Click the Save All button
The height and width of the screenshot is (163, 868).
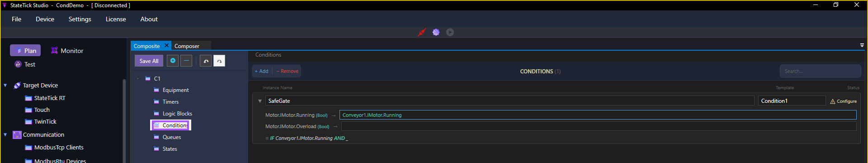point(149,61)
